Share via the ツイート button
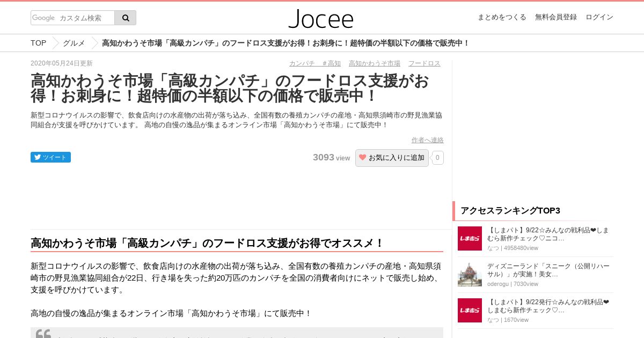 [x=50, y=157]
